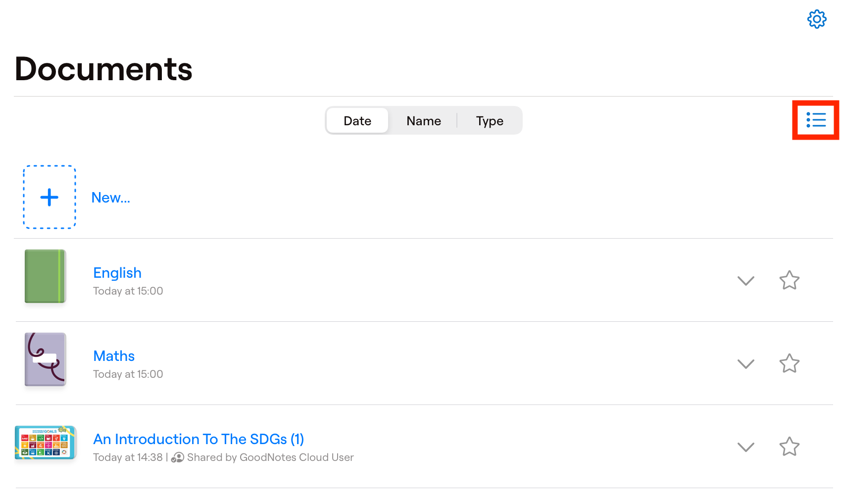The width and height of the screenshot is (842, 504).
Task: Open the Maths notebook chevron menu
Action: point(745,364)
